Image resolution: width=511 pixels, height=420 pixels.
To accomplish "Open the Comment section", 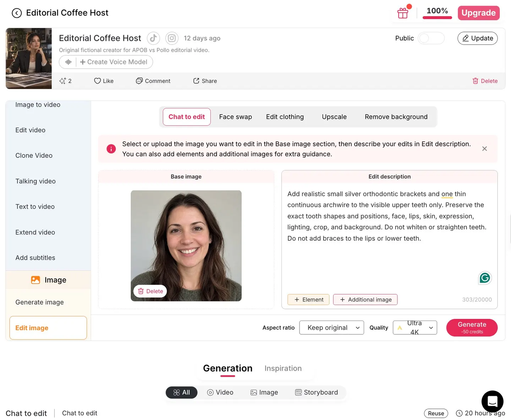I will tap(153, 81).
